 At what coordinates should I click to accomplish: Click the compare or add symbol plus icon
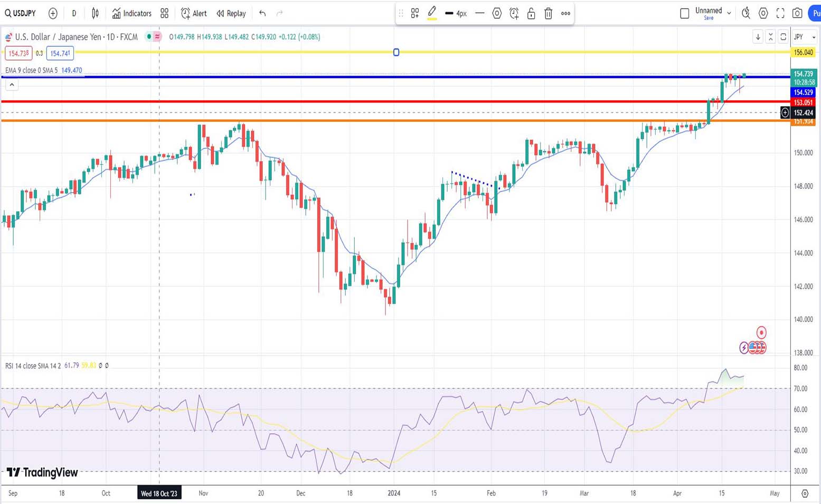tap(53, 13)
